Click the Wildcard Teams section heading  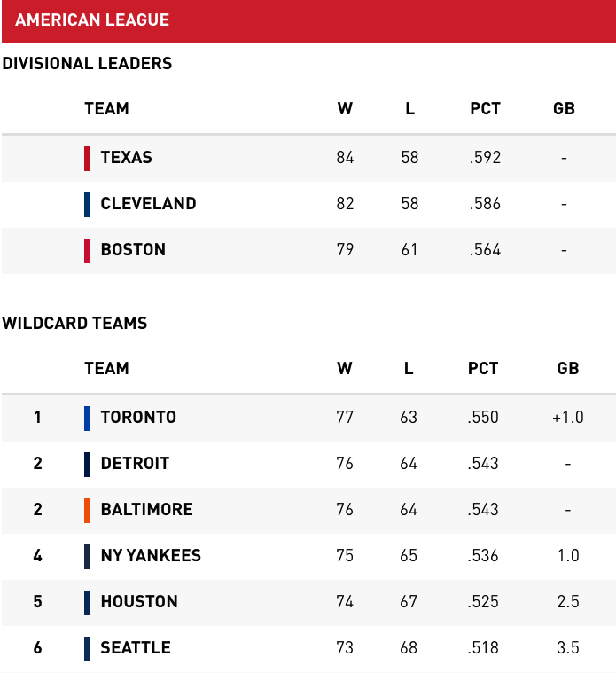(x=74, y=323)
